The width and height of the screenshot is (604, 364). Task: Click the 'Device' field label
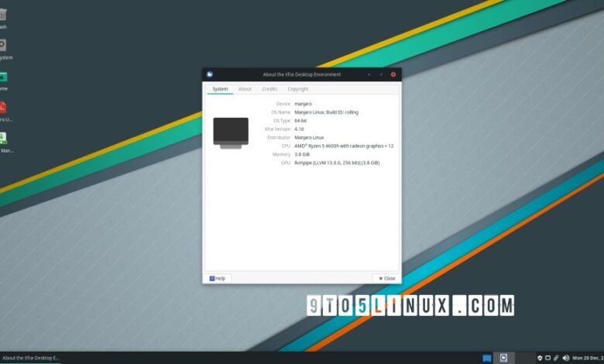[x=283, y=104]
